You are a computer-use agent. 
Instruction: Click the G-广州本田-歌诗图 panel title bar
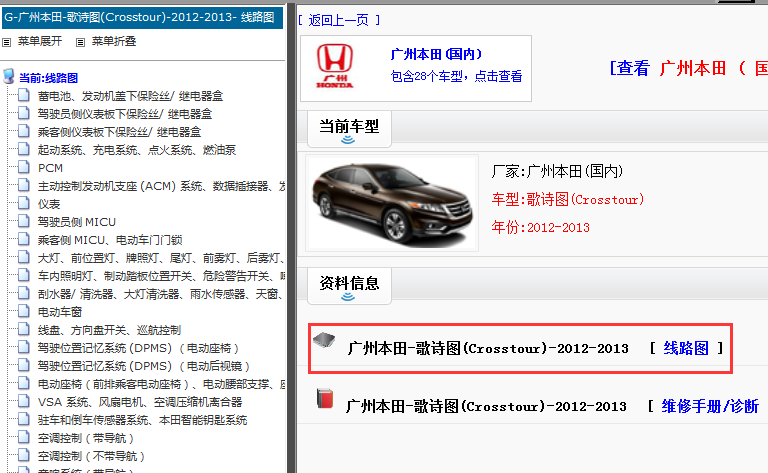[x=143, y=18]
